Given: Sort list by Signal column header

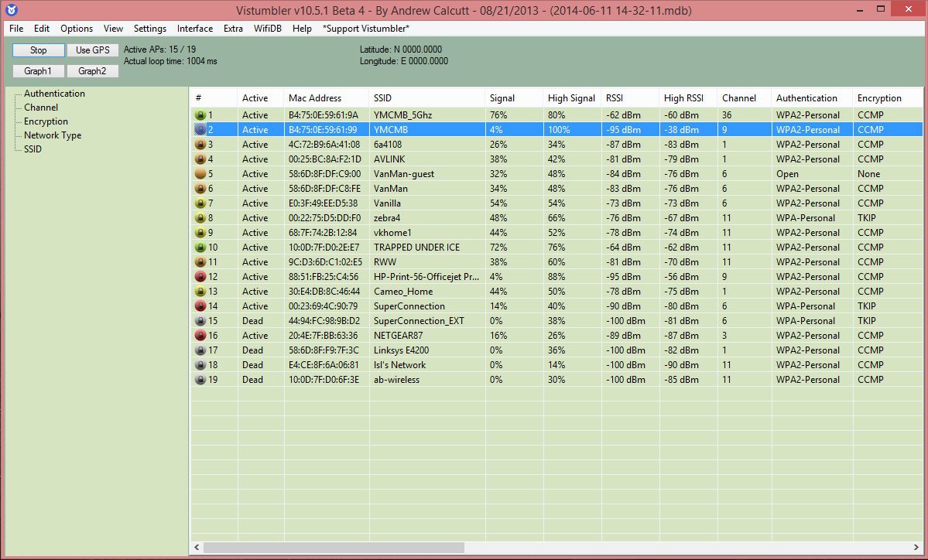Looking at the screenshot, I should pyautogui.click(x=502, y=98).
